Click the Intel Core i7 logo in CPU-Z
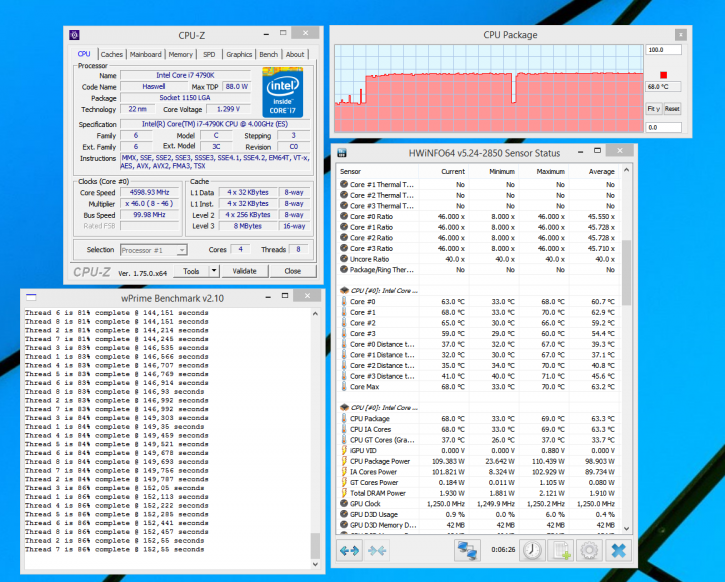 coord(283,92)
